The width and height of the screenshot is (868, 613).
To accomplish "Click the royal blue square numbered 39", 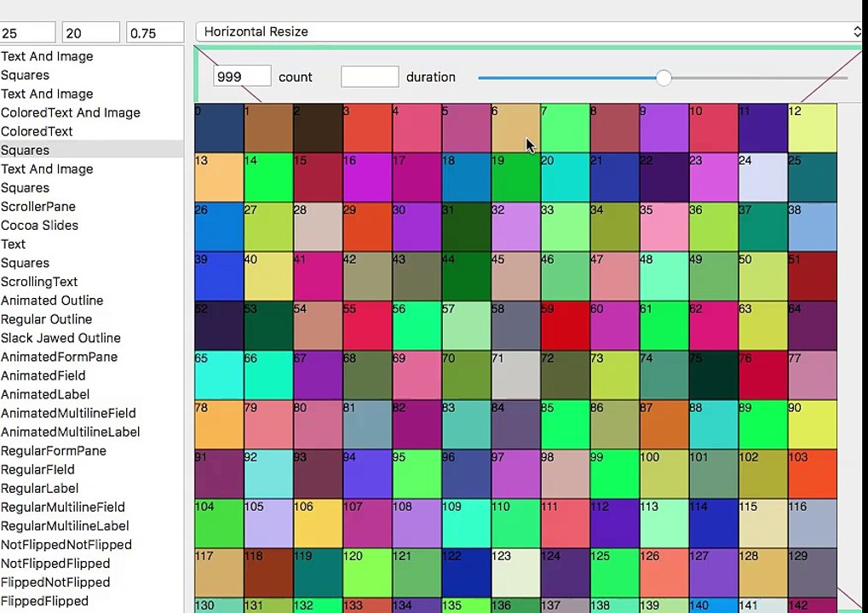I will 219,276.
